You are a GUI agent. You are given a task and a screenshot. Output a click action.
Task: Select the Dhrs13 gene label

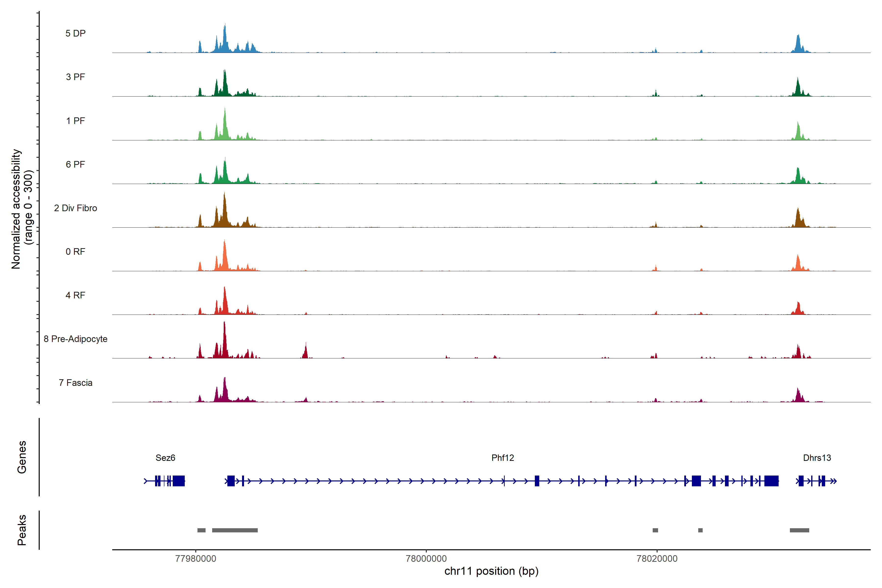tap(817, 457)
